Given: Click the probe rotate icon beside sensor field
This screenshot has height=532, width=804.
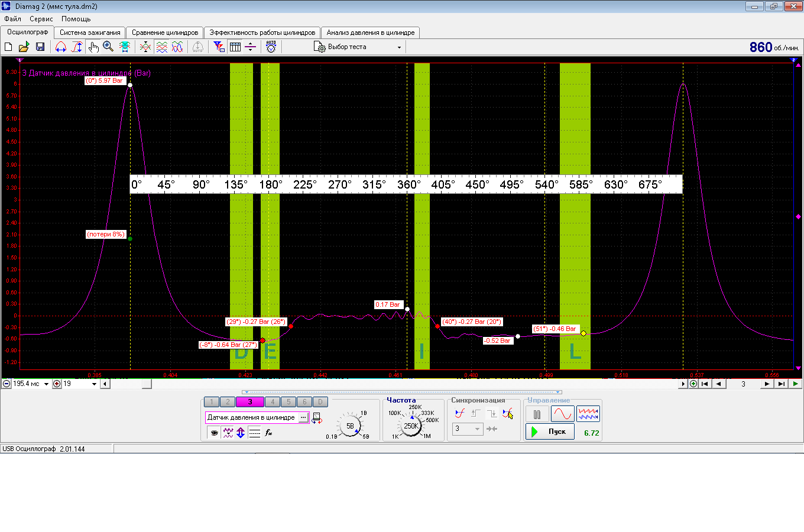Looking at the screenshot, I should [317, 419].
